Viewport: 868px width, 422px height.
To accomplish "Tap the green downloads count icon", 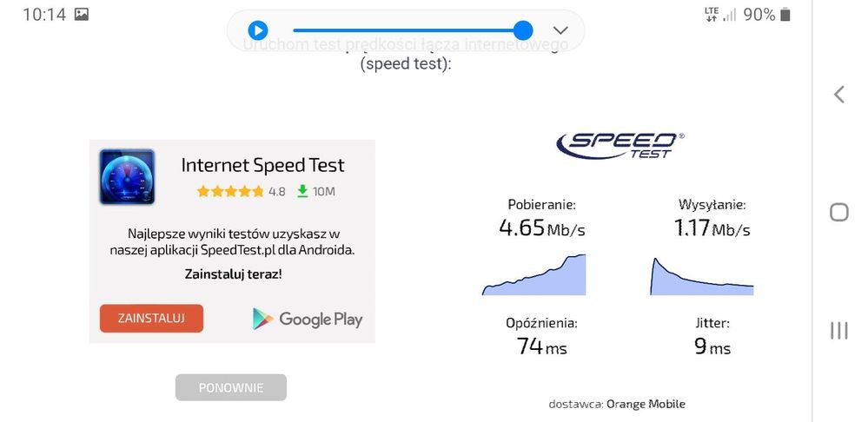I will pos(302,191).
